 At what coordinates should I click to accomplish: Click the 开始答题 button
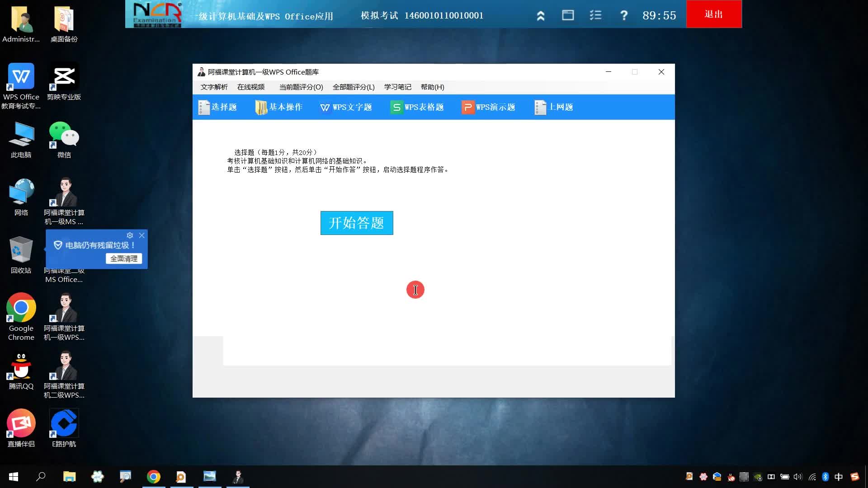[x=357, y=223]
